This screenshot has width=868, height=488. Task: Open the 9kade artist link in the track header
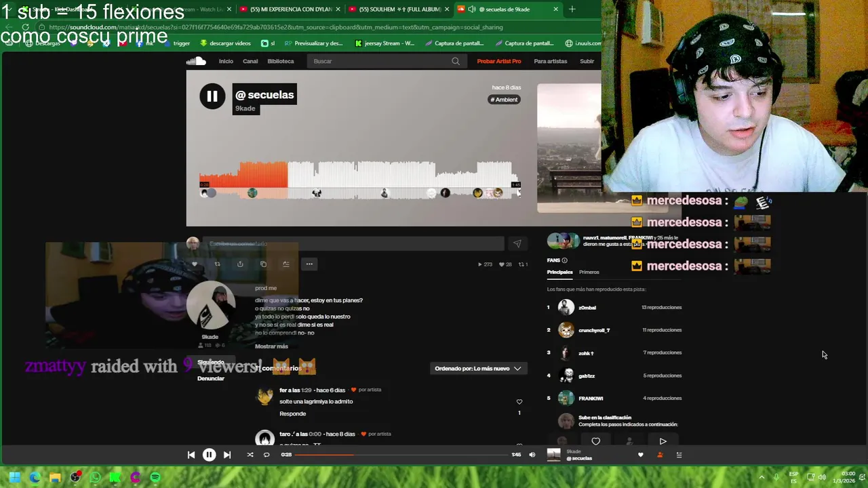[x=245, y=108]
